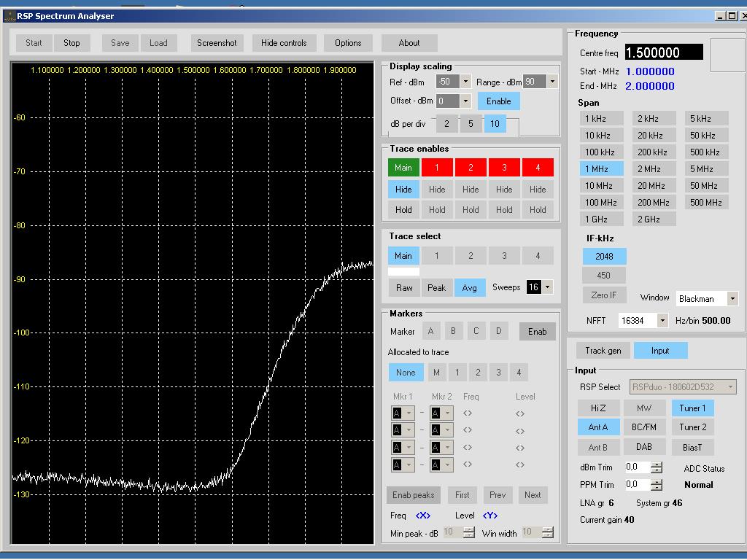Jump to the First peak

click(x=462, y=495)
